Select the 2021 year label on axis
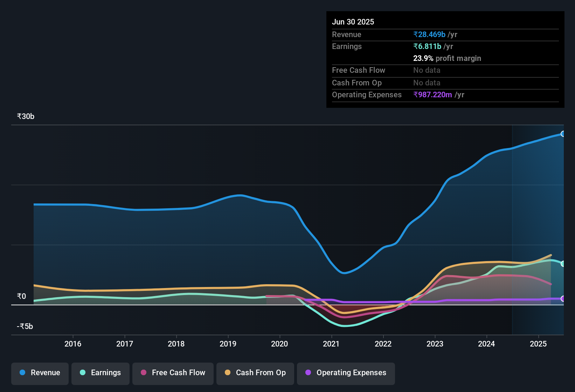Screen dimensions: 575x392 [330, 344]
